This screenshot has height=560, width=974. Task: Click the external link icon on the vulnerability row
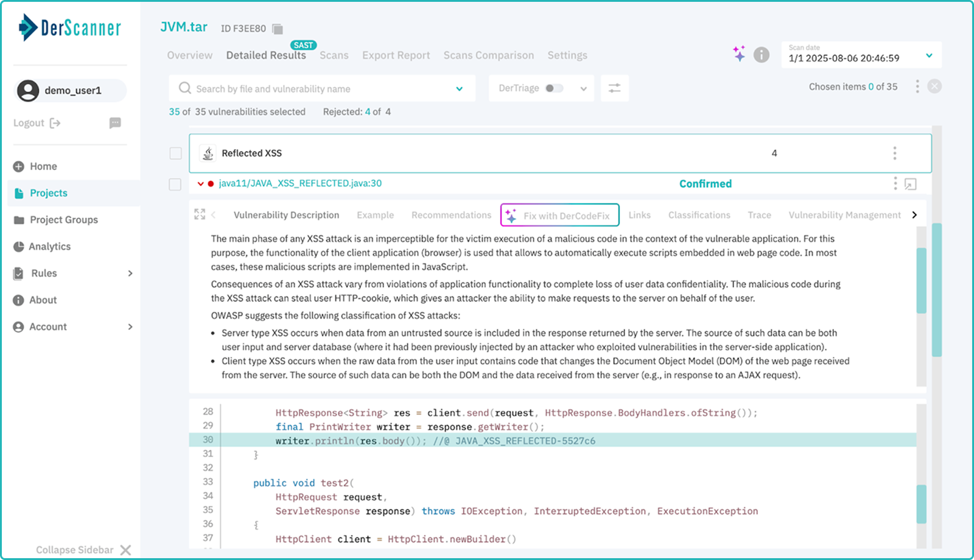coord(910,183)
